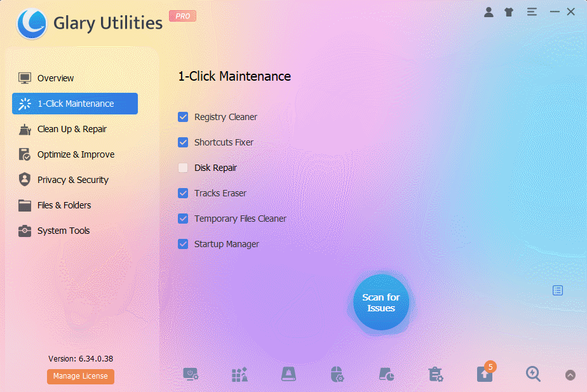Click the Scan for Issues button
Image resolution: width=587 pixels, height=392 pixels.
click(x=381, y=302)
